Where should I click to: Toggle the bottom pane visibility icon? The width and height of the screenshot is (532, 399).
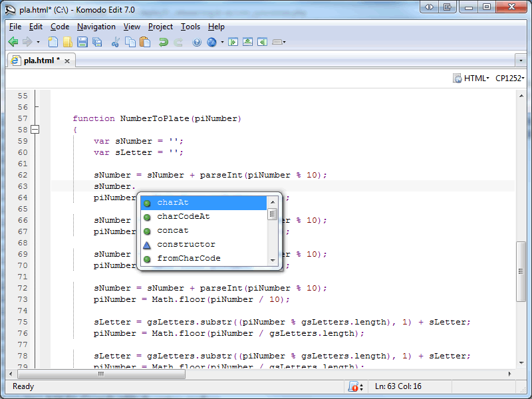tap(247, 42)
